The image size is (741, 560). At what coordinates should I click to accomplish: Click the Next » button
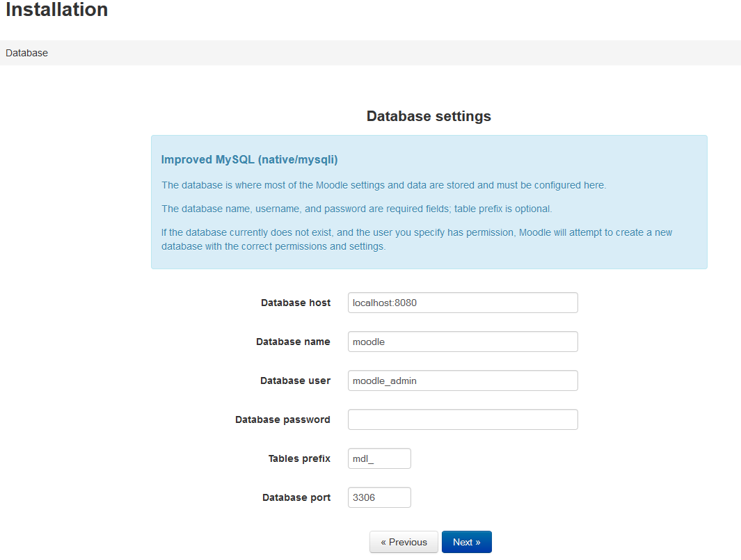click(466, 542)
